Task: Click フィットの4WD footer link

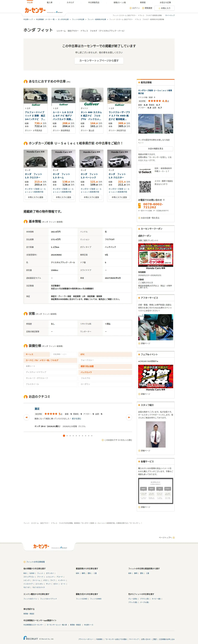Action: point(96,599)
